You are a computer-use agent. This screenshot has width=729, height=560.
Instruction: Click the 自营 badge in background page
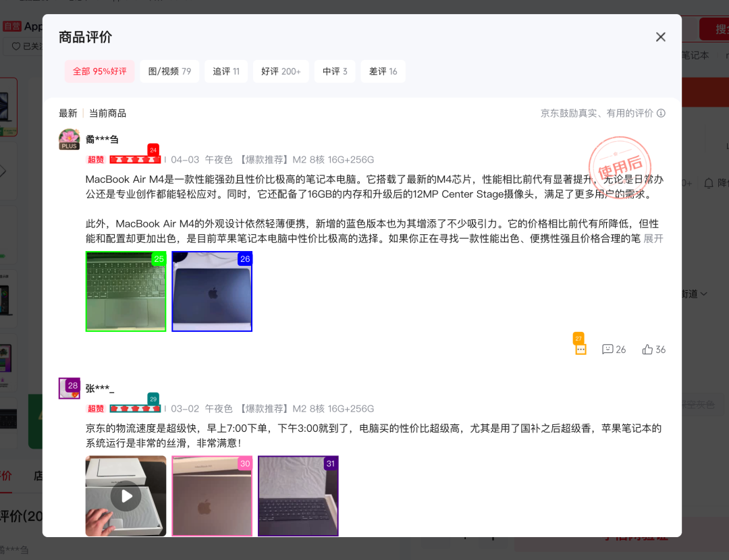11,26
